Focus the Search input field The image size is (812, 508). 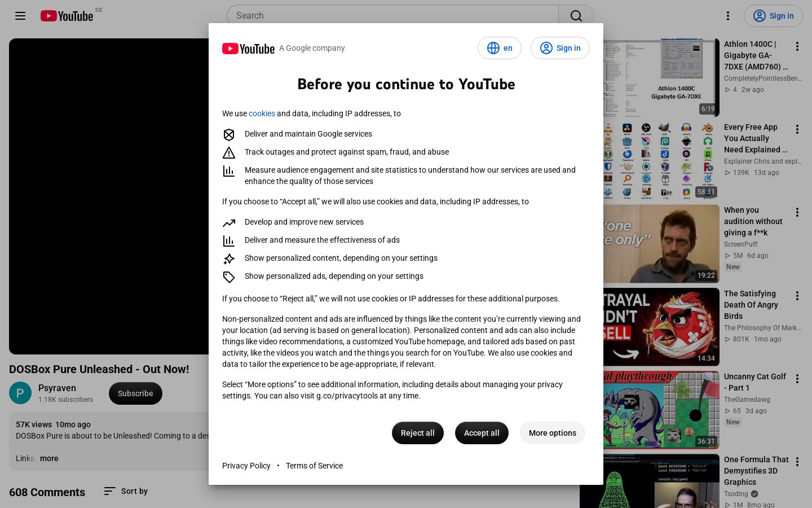pyautogui.click(x=392, y=16)
